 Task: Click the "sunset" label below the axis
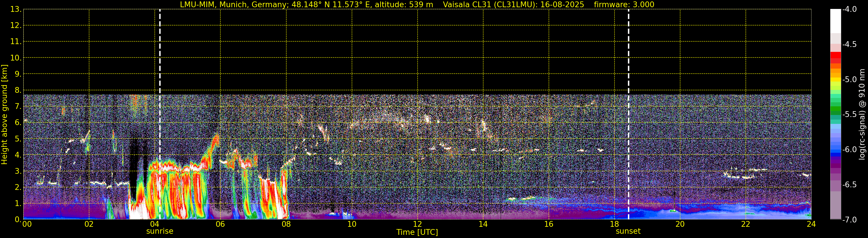[x=628, y=231]
